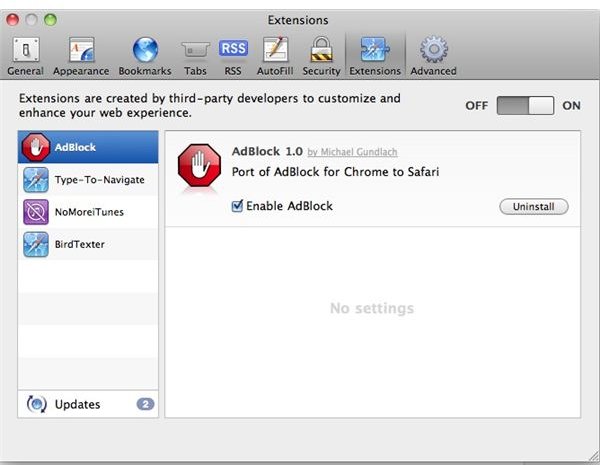This screenshot has width=600, height=465.
Task: Open the Michael Gundlach author link
Action: click(x=352, y=152)
